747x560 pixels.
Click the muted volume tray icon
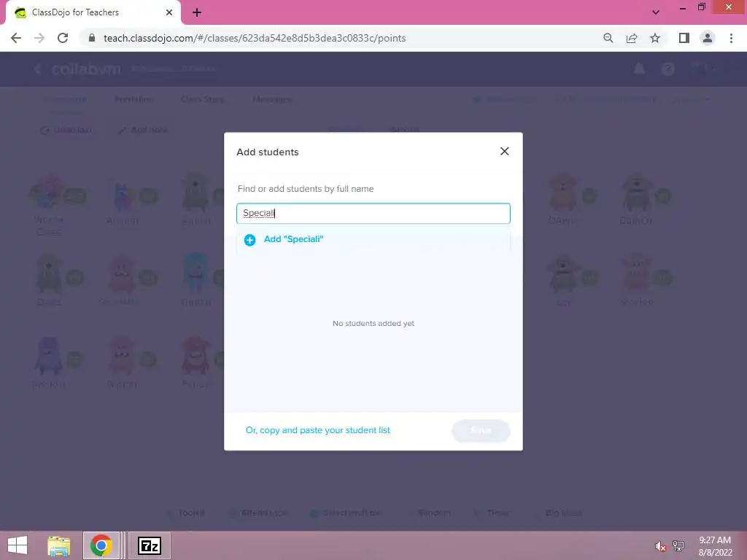[660, 546]
